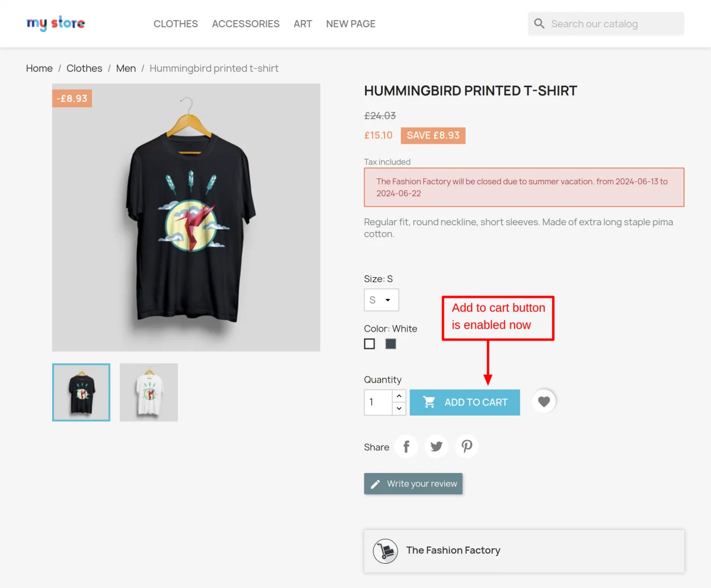Share the product on Twitter
Image resolution: width=711 pixels, height=588 pixels.
[x=436, y=446]
